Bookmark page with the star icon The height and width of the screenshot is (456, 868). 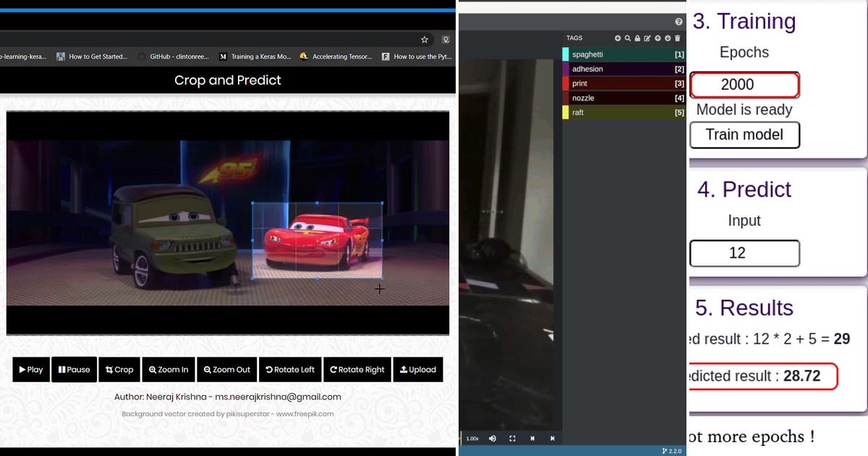click(x=425, y=40)
